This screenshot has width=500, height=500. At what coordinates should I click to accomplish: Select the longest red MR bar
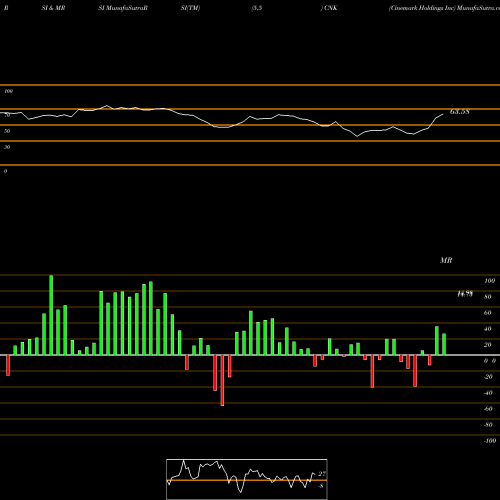(222, 380)
